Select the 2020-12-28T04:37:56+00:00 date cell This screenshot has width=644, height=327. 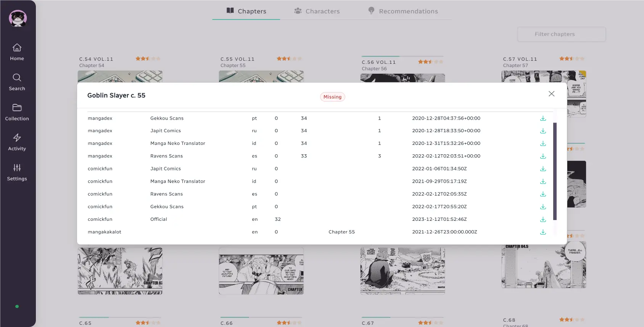tap(446, 118)
